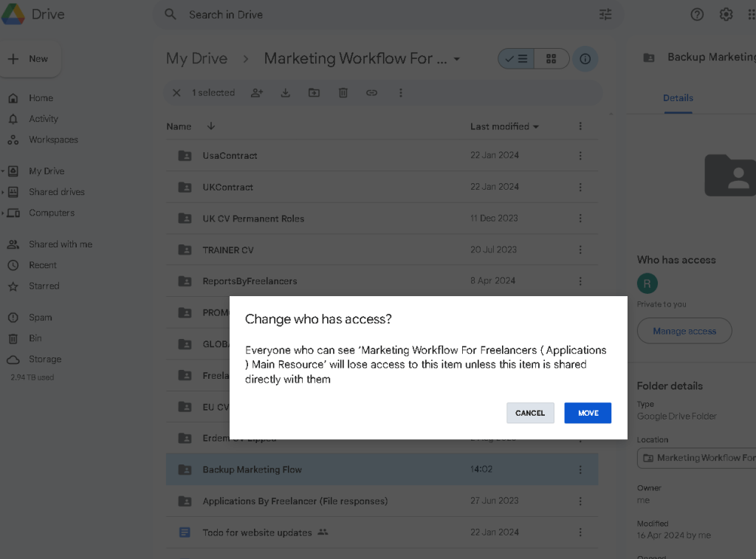Open toolbar More actions three-dot icon
Screen dimensions: 756x559
(400, 92)
